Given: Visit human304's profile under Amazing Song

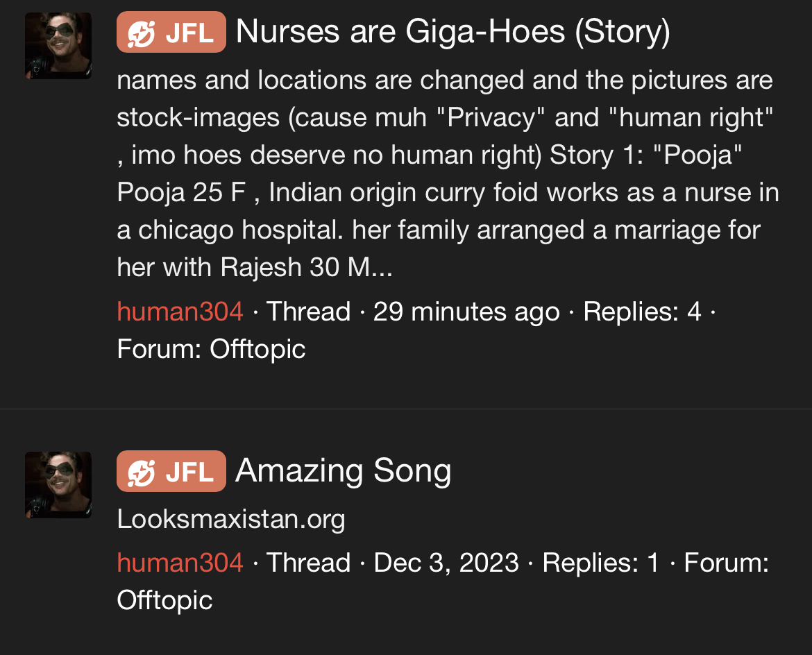Looking at the screenshot, I should coord(180,562).
